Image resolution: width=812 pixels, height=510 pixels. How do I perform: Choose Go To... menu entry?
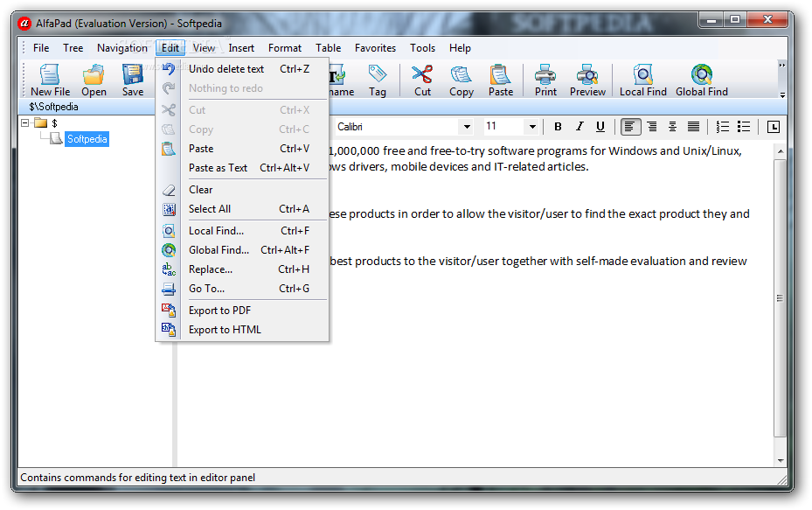point(242,289)
